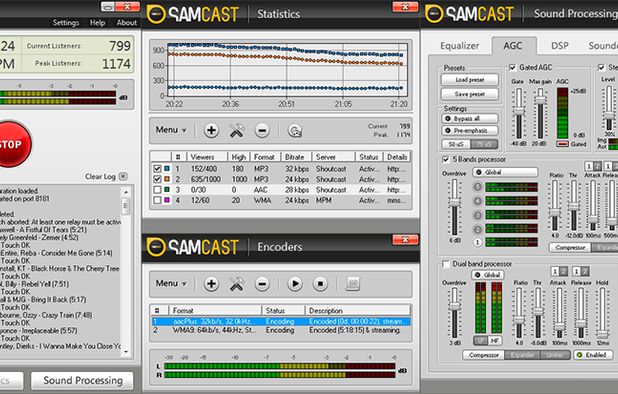Click orange color marker of relay 2
This screenshot has height=394, width=618.
(x=167, y=179)
